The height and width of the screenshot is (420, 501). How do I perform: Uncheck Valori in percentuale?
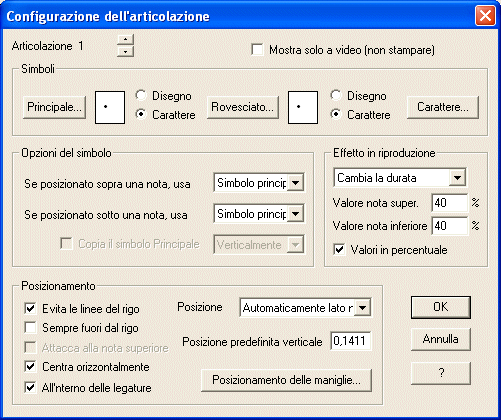[x=339, y=250]
